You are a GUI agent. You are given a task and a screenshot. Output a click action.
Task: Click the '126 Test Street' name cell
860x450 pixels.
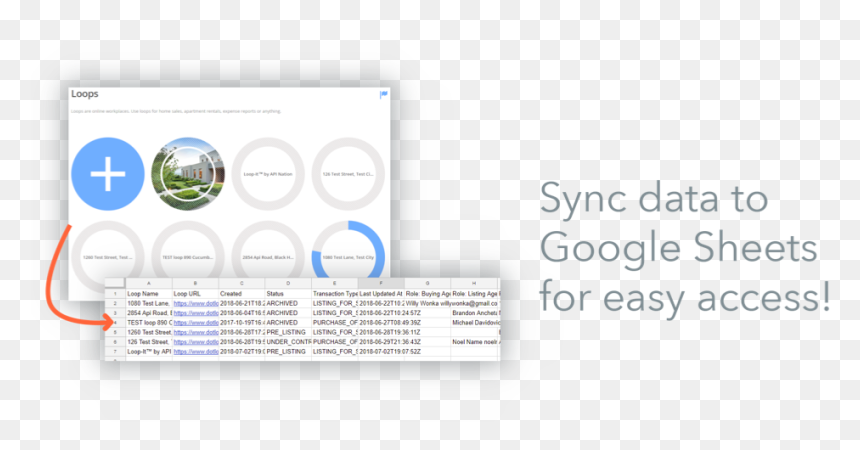pyautogui.click(x=149, y=342)
